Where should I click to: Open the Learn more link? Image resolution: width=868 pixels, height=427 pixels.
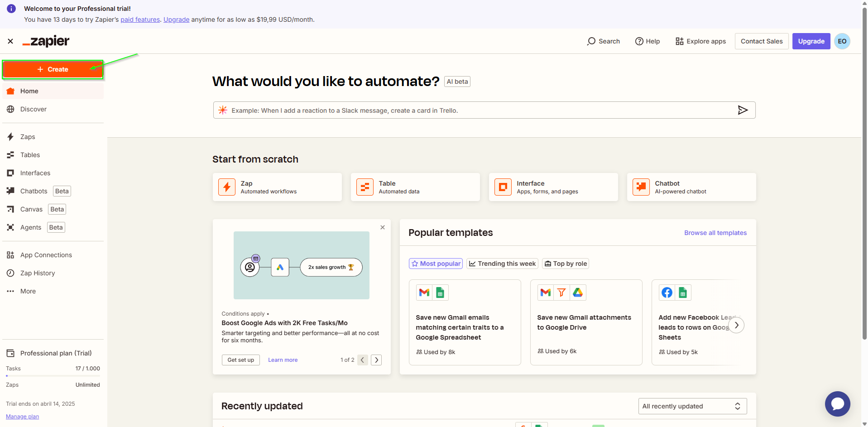(283, 360)
